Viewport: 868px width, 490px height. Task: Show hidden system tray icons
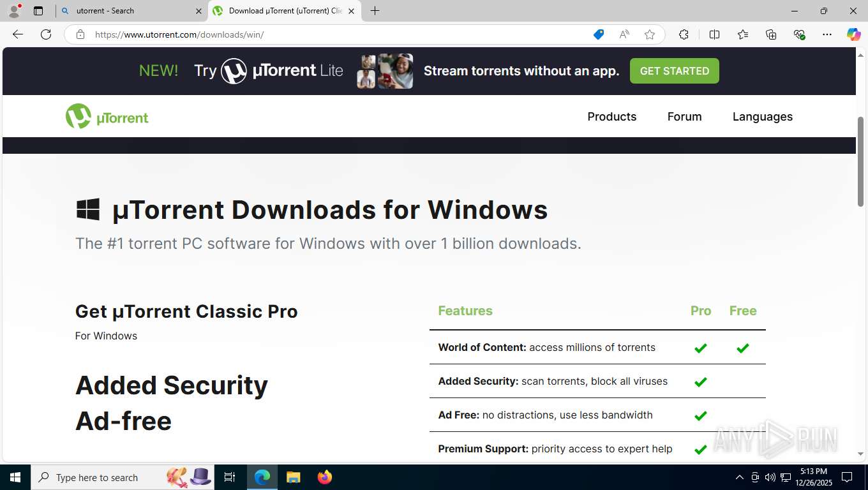[x=740, y=477]
